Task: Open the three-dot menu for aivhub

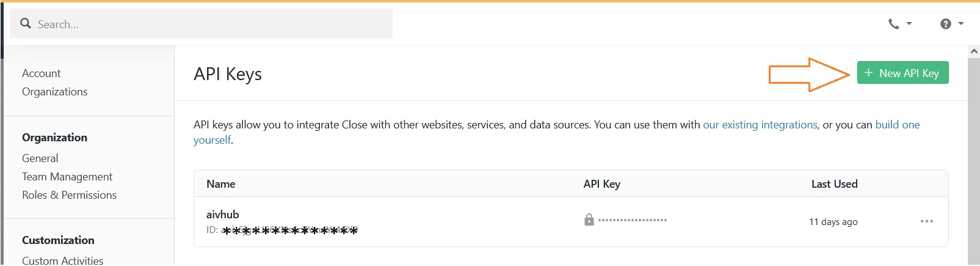Action: tap(927, 221)
